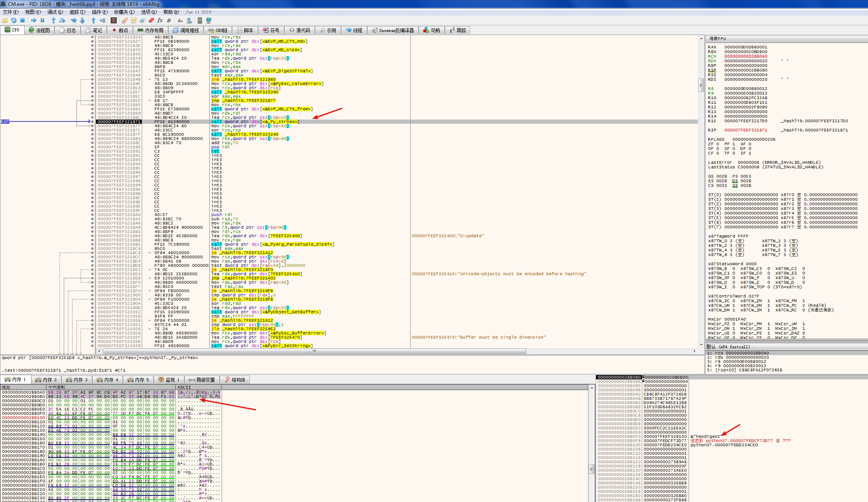Image resolution: width=868 pixels, height=502 pixels.
Task: Click the pause execution toolbar icon
Action: click(x=43, y=20)
